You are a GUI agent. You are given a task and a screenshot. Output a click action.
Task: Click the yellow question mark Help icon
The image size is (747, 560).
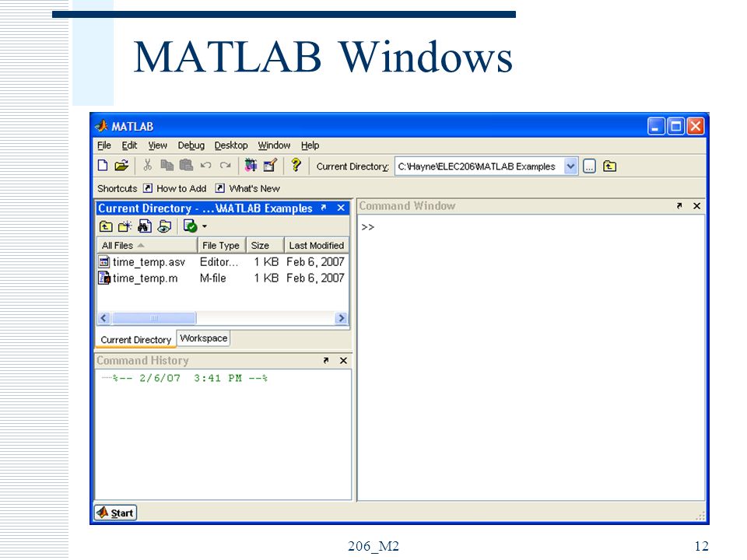296,165
